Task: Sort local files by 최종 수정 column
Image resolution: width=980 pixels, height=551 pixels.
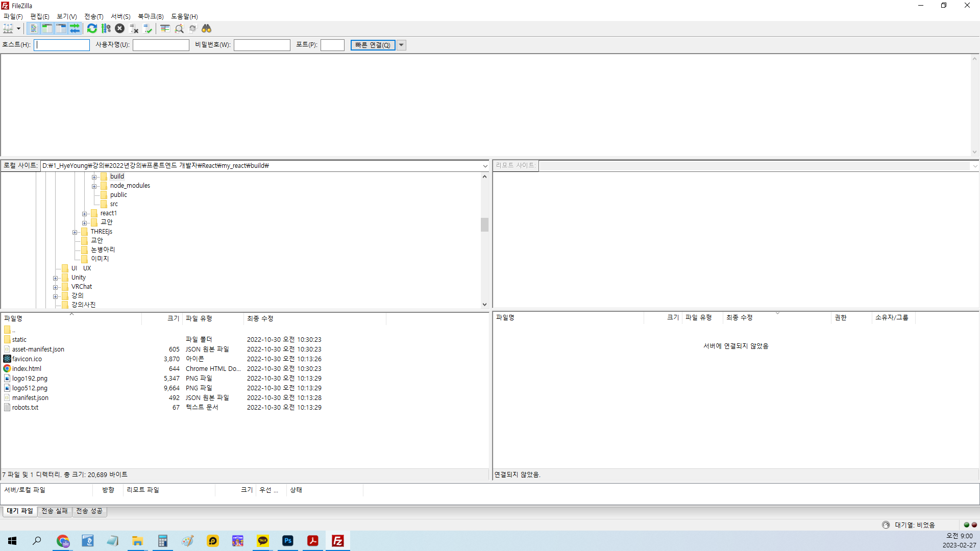Action: (260, 318)
